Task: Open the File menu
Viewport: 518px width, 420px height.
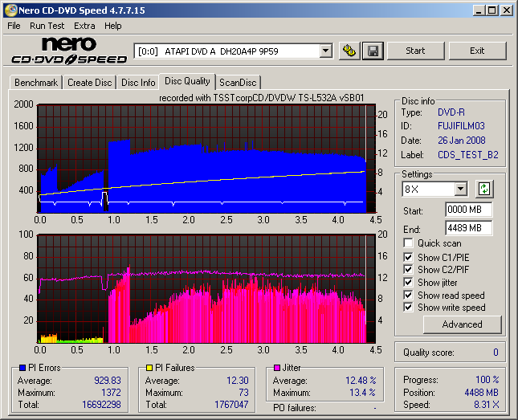Action: 14,26
